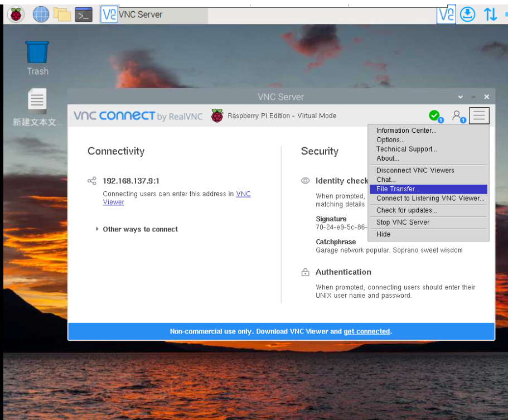Choose Options... in the menu
This screenshot has width=508, height=420.
tap(428, 139)
